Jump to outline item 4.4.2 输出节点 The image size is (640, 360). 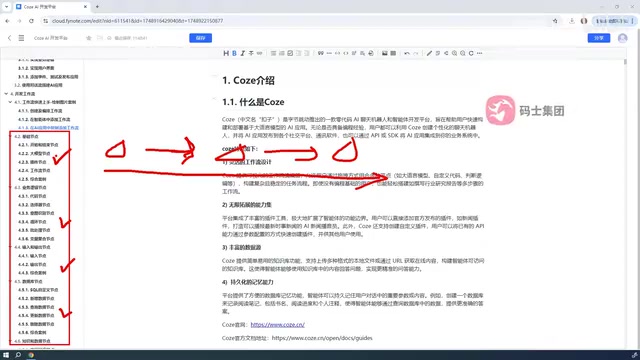pos(32,264)
